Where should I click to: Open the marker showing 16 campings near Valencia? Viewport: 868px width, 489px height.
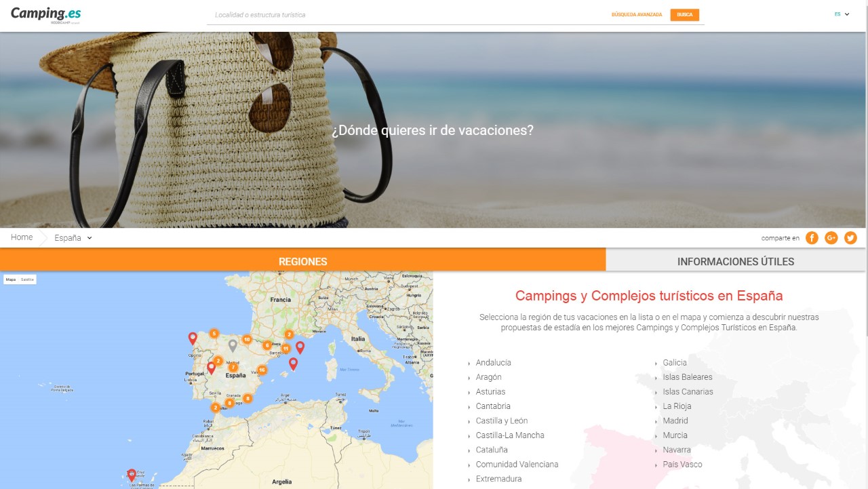[x=263, y=370]
